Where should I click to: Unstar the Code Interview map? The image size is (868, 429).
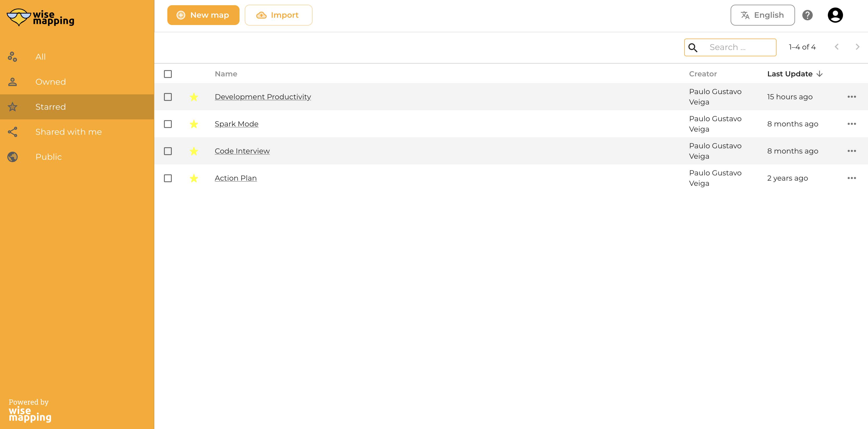pyautogui.click(x=194, y=151)
